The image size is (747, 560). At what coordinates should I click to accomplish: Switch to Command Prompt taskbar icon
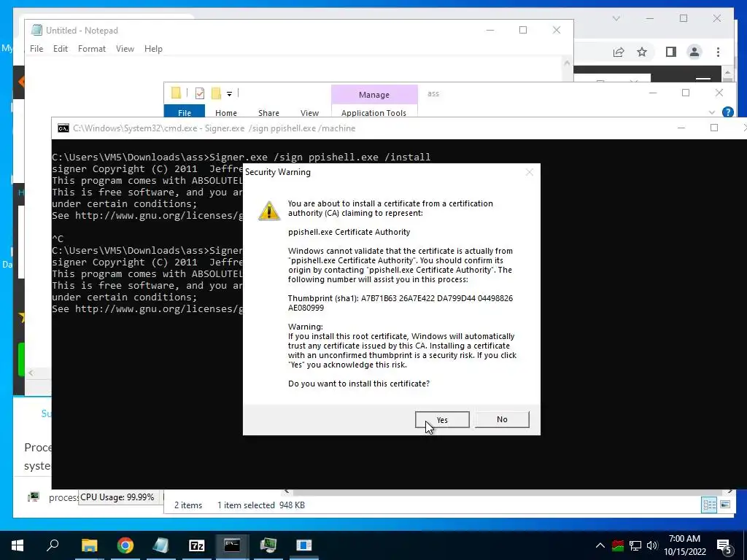click(x=232, y=545)
